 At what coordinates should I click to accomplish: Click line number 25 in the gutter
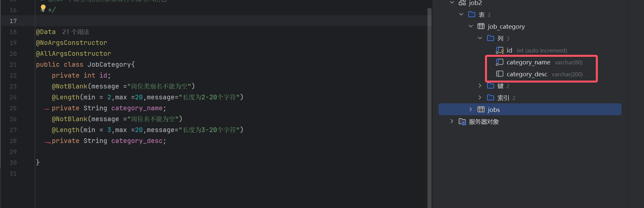pyautogui.click(x=13, y=108)
